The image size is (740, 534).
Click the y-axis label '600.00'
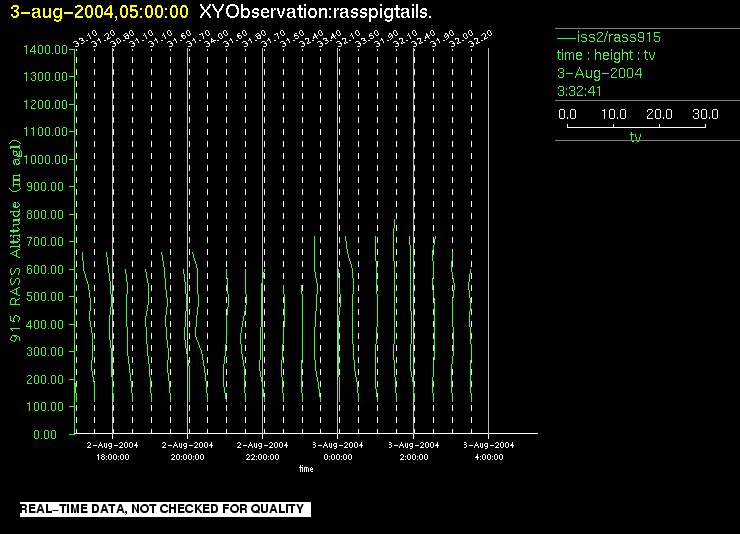coord(45,270)
